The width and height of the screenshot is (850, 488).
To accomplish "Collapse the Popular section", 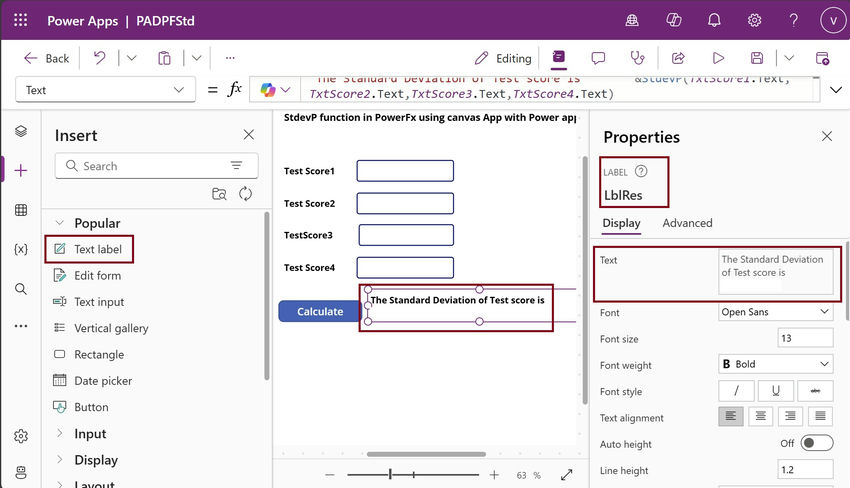I will pos(60,223).
